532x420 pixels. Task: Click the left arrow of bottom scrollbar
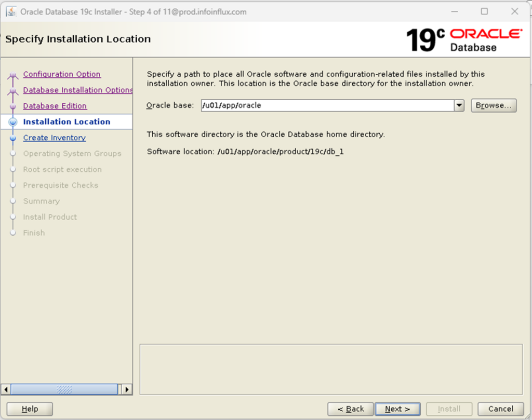point(6,389)
